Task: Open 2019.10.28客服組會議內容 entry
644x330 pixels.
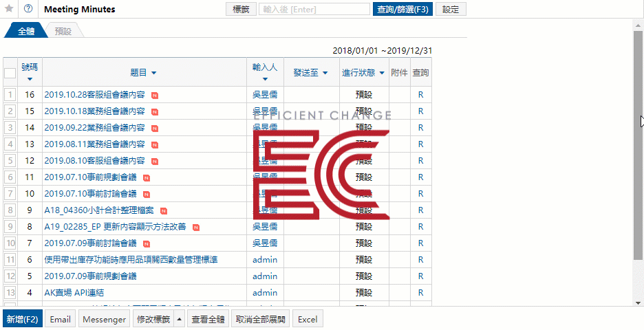Action: pyautogui.click(x=94, y=95)
